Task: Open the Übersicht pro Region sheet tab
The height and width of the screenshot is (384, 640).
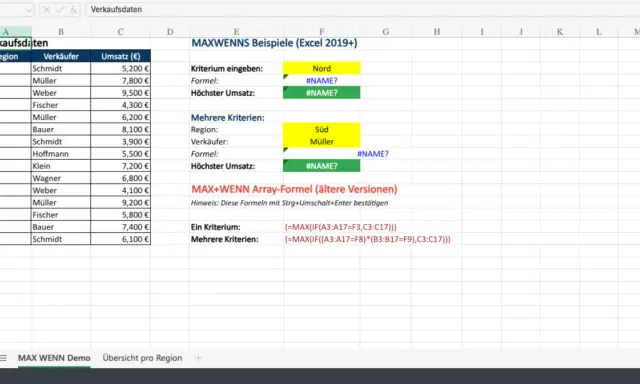Action: pyautogui.click(x=142, y=358)
